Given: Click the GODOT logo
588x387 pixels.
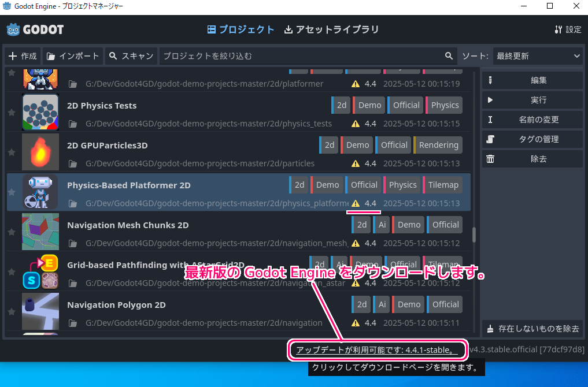Looking at the screenshot, I should click(x=35, y=29).
